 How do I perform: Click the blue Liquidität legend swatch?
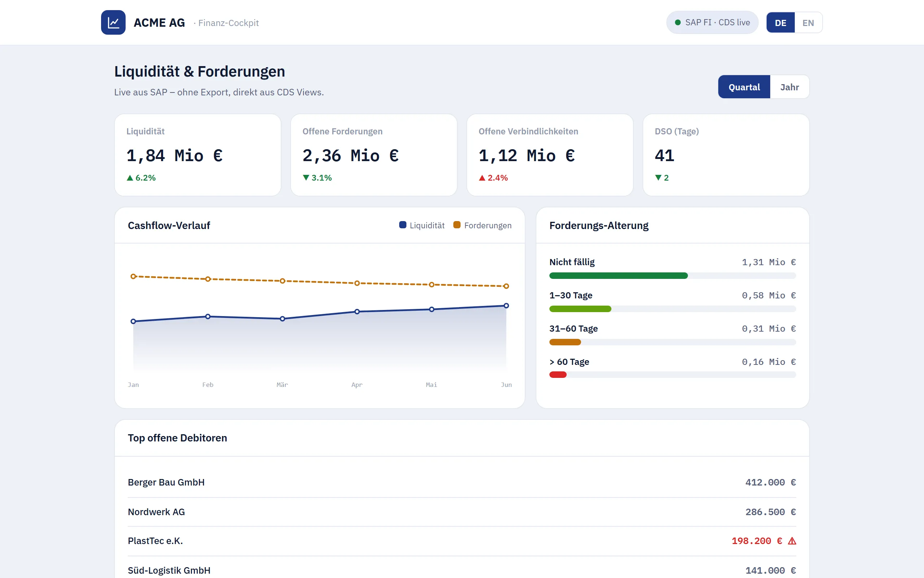[x=402, y=225]
